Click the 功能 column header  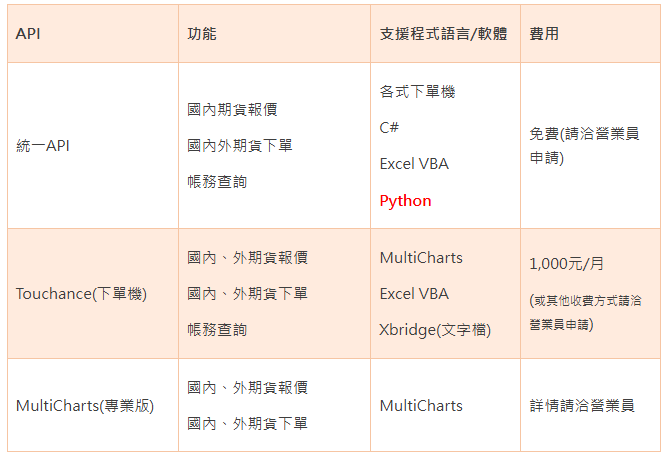[201, 34]
